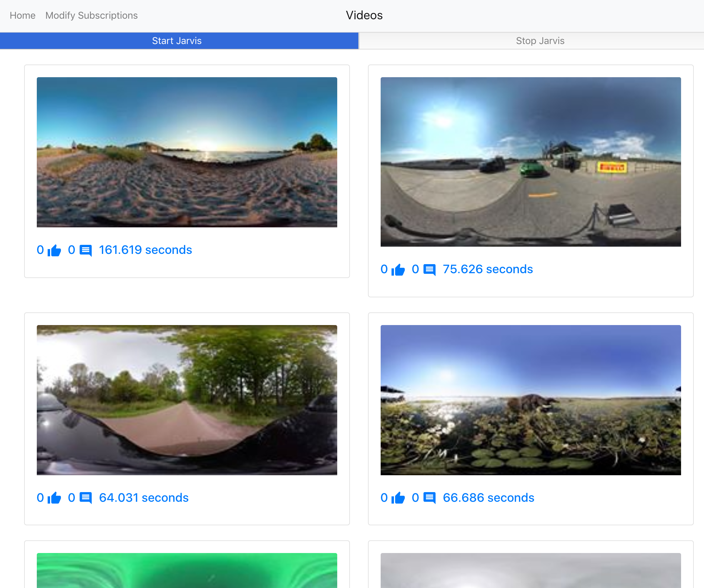
Task: Click the 66.686 seconds link
Action: [x=488, y=498]
